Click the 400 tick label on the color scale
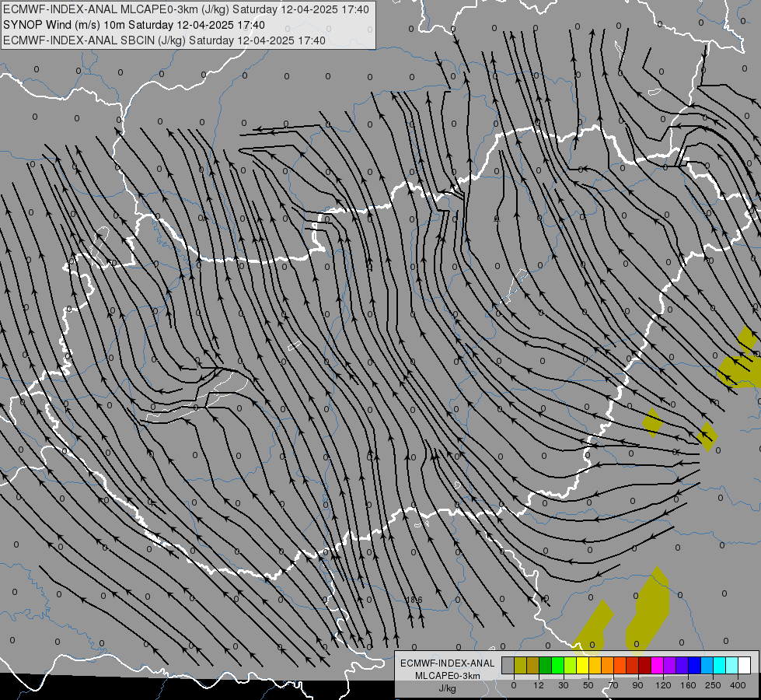This screenshot has width=761, height=700. coord(738,685)
